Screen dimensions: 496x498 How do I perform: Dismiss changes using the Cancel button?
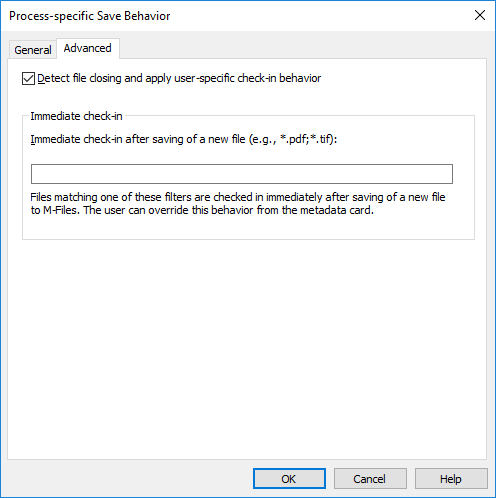pos(370,479)
